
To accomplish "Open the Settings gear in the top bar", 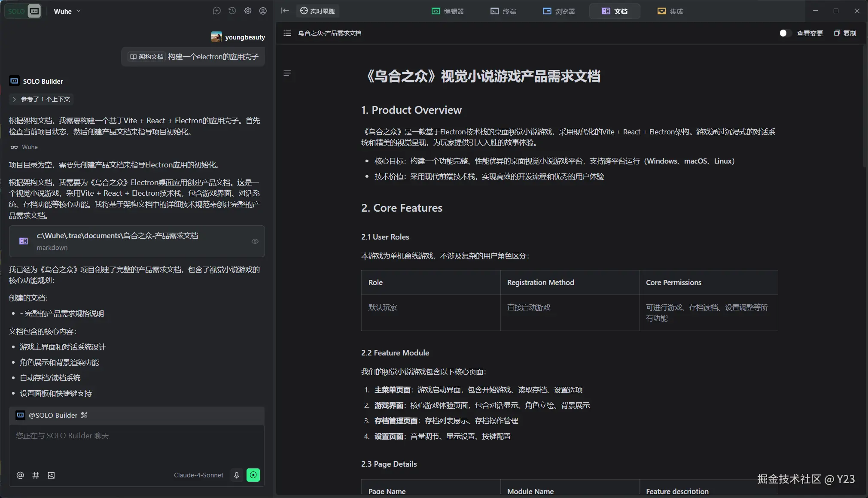I will pos(247,11).
